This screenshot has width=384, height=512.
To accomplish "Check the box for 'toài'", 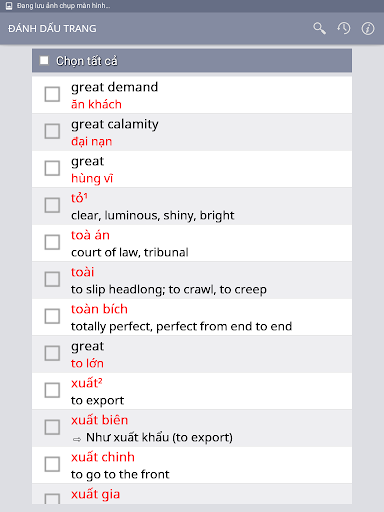I will [52, 279].
